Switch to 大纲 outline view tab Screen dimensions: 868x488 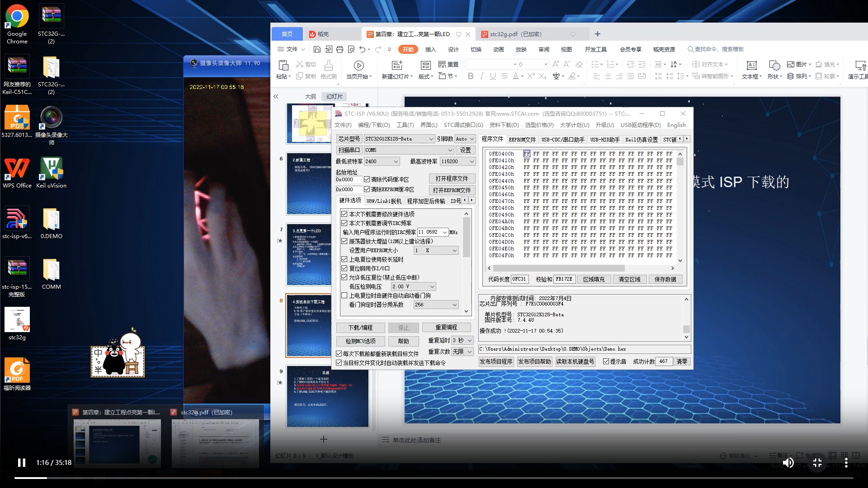pyautogui.click(x=310, y=96)
